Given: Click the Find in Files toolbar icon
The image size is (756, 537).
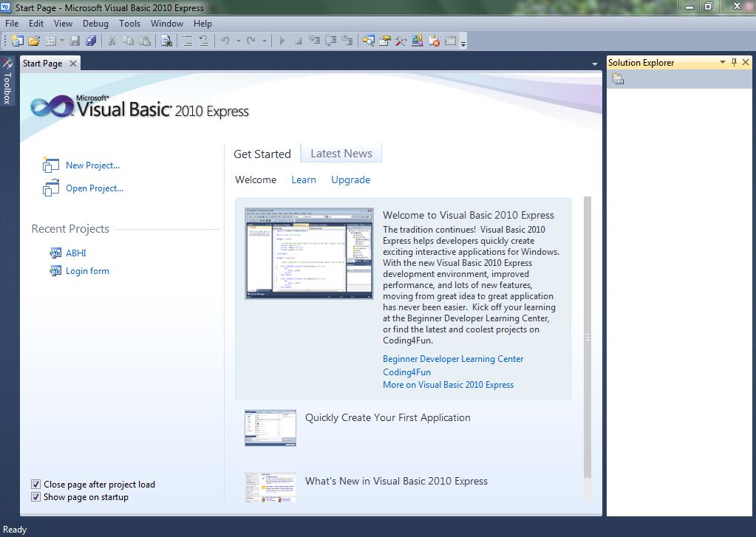Looking at the screenshot, I should click(168, 41).
